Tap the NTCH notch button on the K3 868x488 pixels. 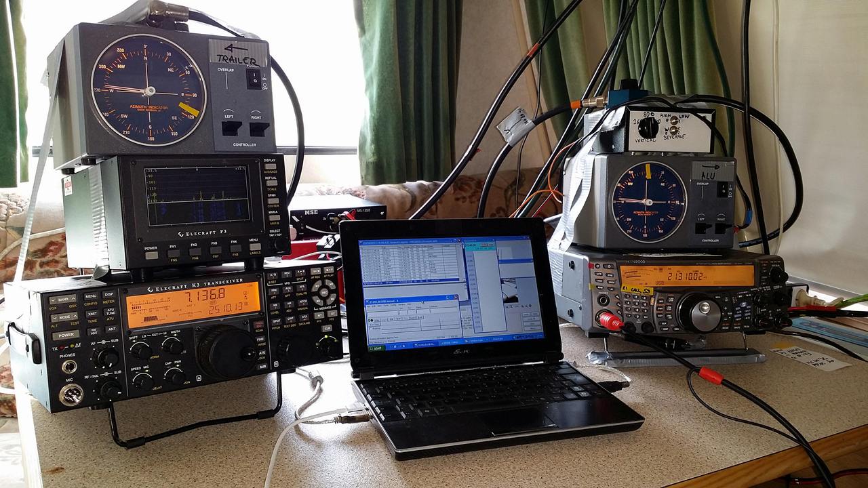click(x=303, y=302)
